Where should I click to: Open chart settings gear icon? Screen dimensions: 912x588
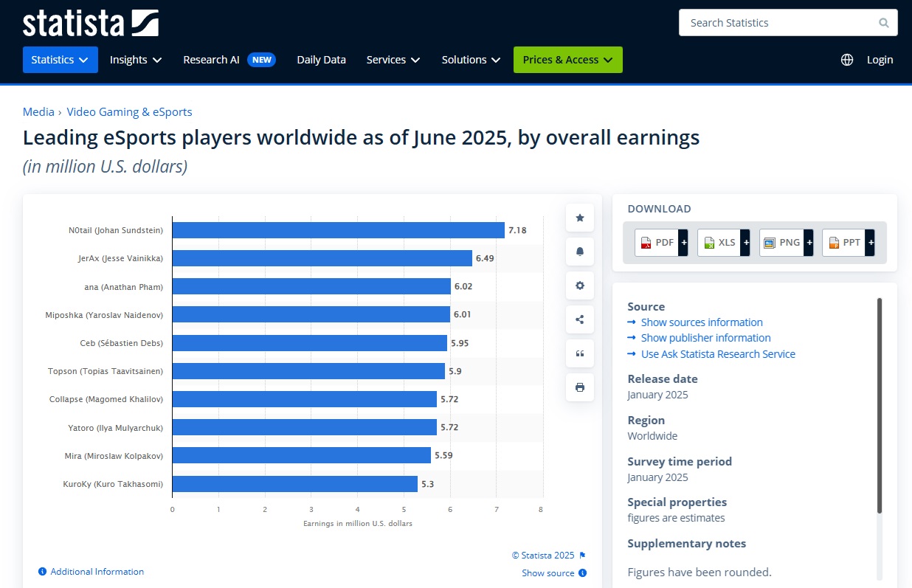[x=580, y=286]
